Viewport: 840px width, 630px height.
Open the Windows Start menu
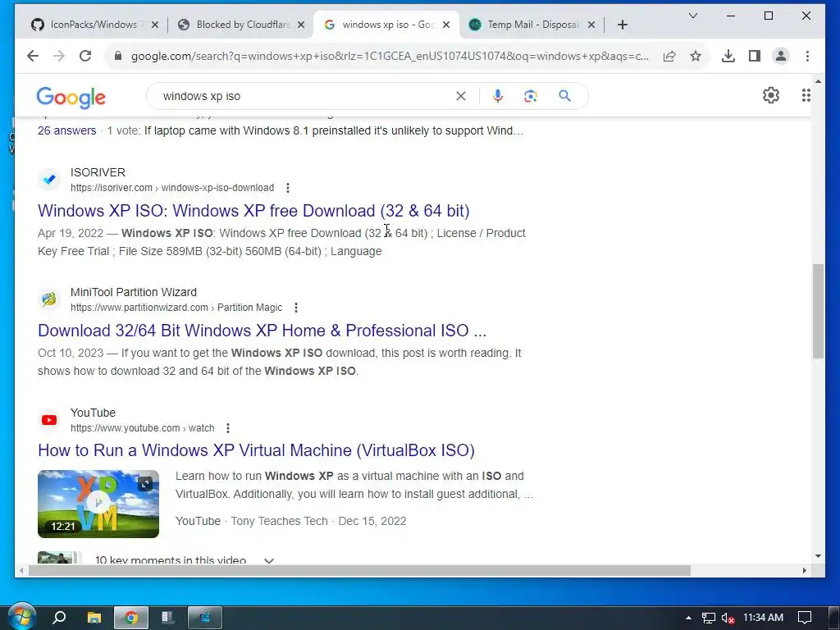(x=22, y=617)
